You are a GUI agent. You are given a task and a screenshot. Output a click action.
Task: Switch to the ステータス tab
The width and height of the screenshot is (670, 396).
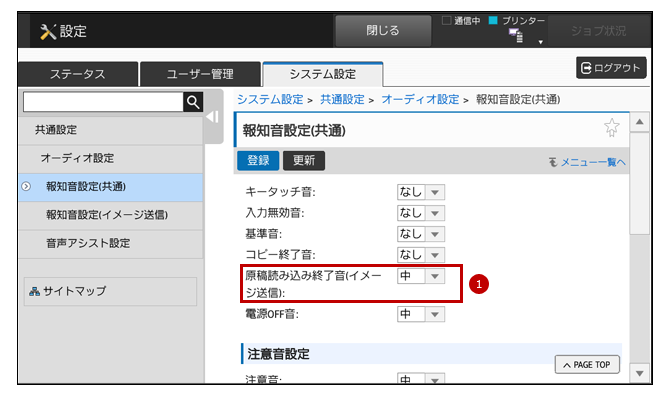click(x=78, y=74)
